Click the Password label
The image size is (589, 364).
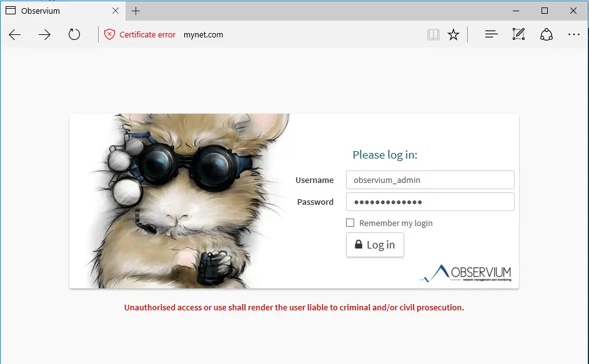[x=315, y=202]
